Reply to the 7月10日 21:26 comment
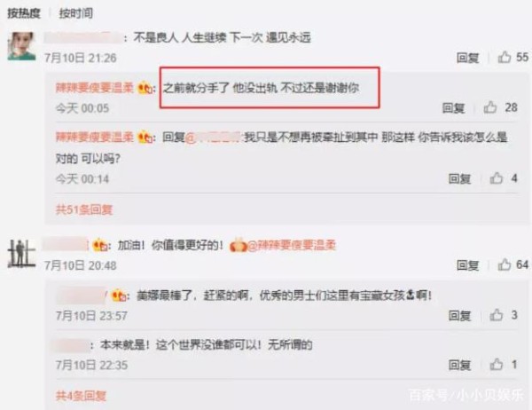This screenshot has height=410, width=532. click(467, 58)
